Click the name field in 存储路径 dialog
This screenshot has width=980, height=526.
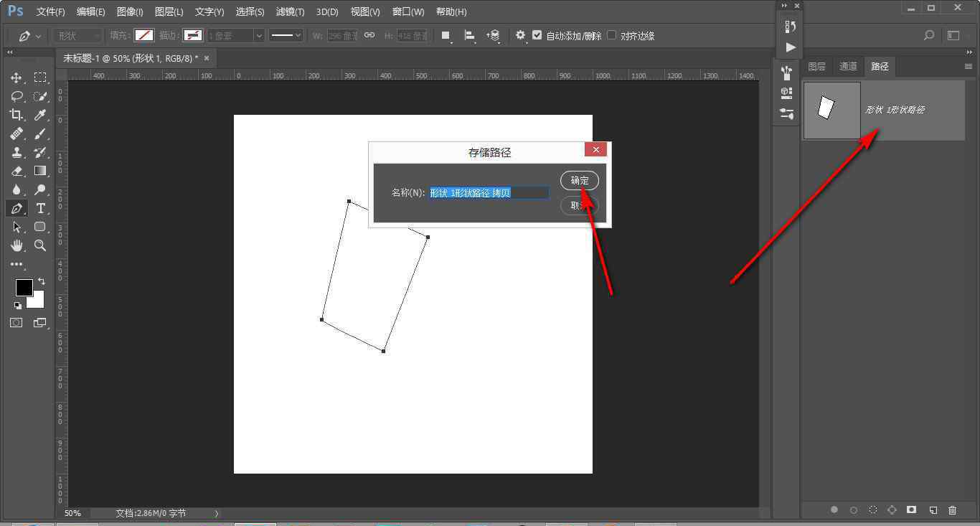(x=489, y=192)
